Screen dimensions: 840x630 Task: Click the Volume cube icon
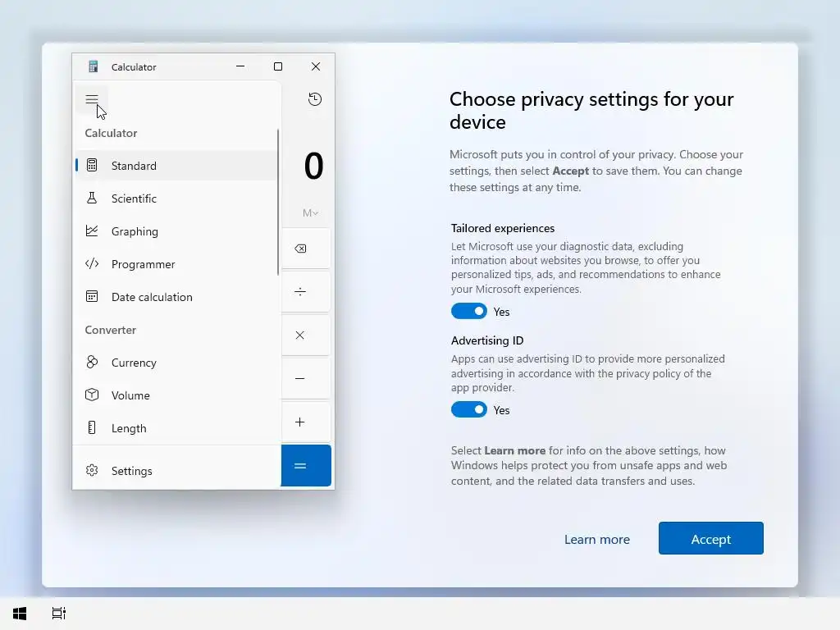[x=92, y=395]
